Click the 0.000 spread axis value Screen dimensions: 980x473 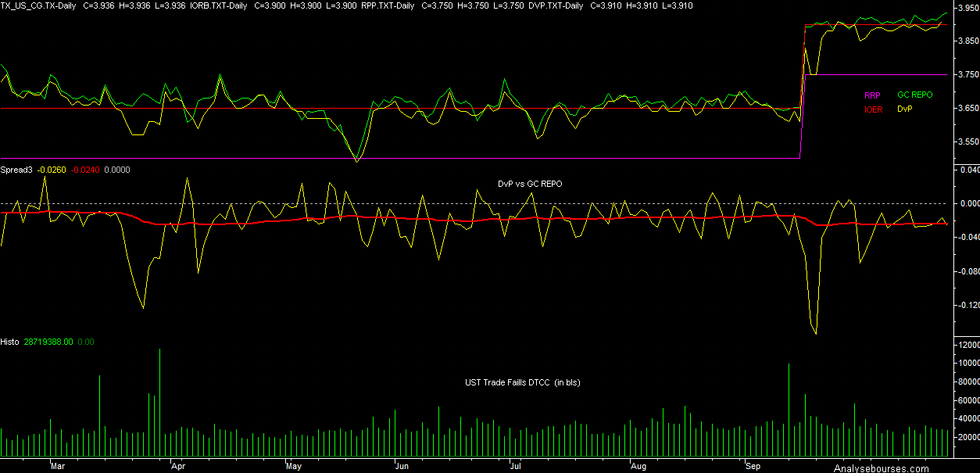tap(968, 203)
